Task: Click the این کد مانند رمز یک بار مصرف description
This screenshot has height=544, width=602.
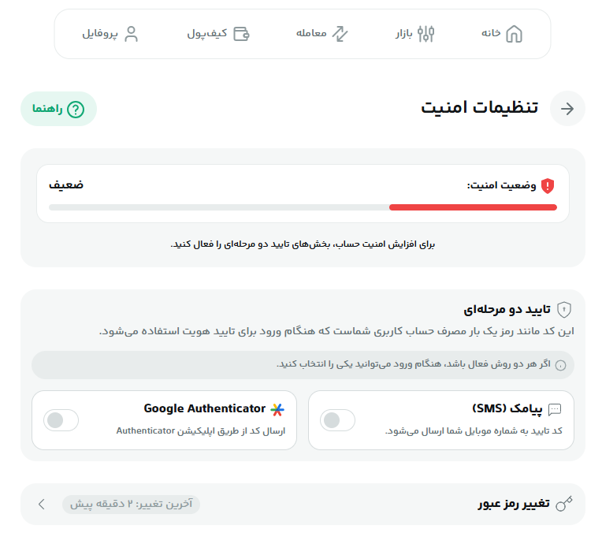Action: (337, 331)
